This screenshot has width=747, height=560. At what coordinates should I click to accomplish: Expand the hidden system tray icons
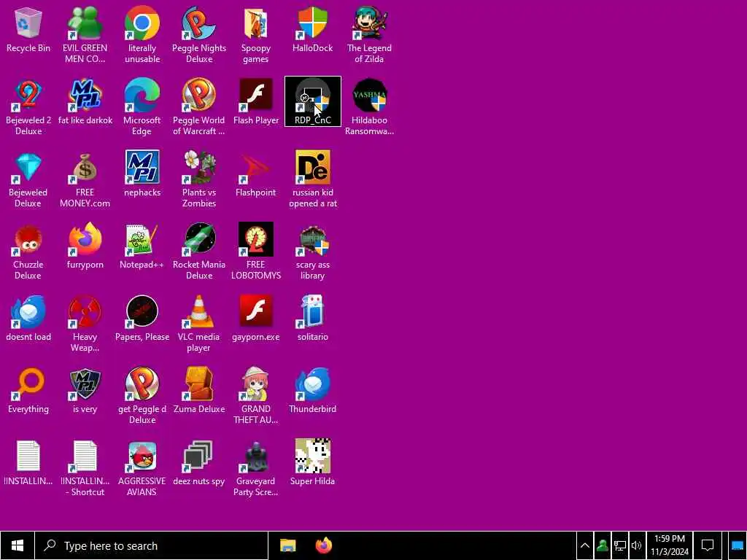[x=585, y=545]
